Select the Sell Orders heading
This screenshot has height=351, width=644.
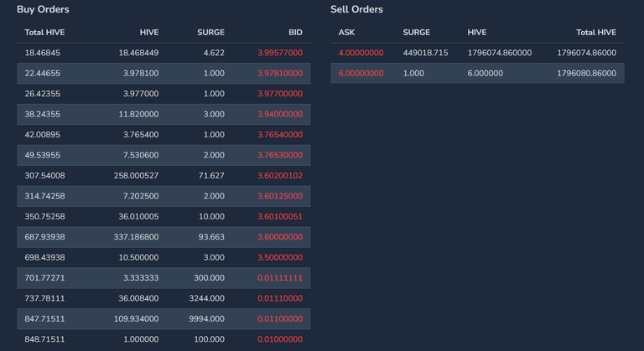click(x=357, y=9)
